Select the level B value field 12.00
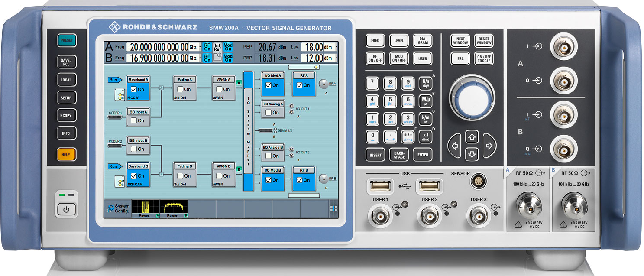Viewport: 644px width, 276px height. [x=312, y=58]
